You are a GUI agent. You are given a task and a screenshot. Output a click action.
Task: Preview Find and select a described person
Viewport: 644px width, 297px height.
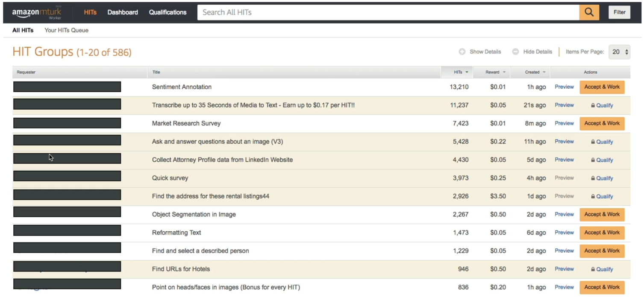pyautogui.click(x=564, y=251)
